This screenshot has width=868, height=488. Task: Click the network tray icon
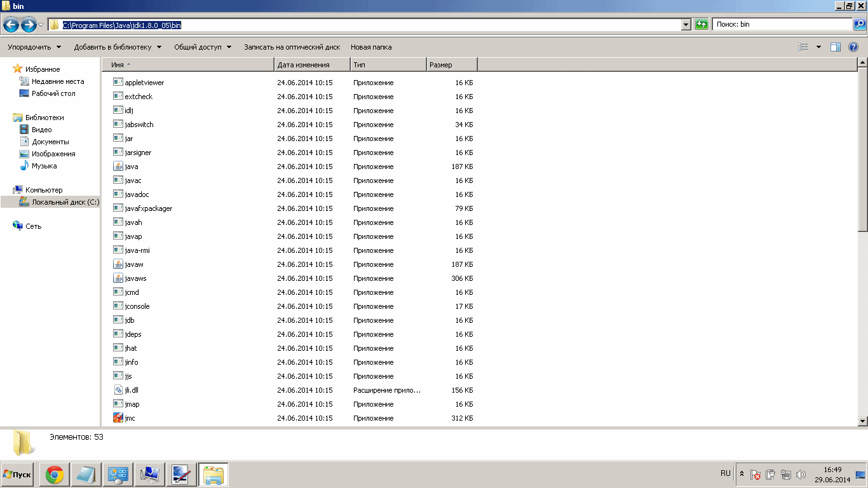point(786,475)
